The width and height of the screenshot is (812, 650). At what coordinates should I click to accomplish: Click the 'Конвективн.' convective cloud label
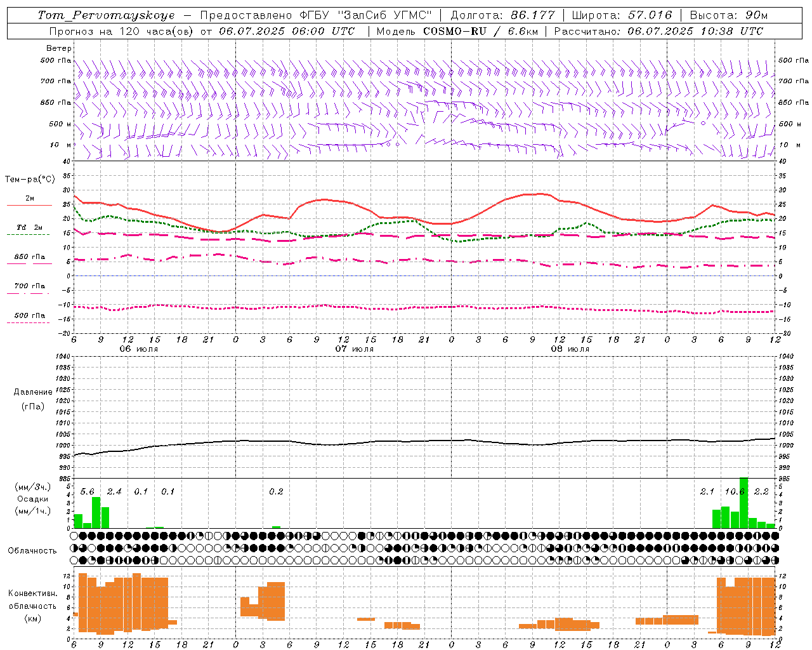pyautogui.click(x=32, y=594)
